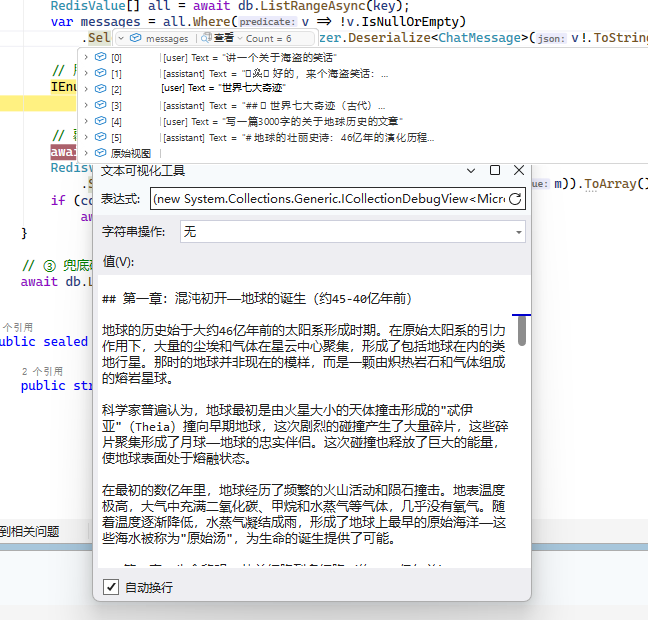This screenshot has width=648, height=620.
Task: Maximize the 文本可视化工具 window
Action: (495, 170)
